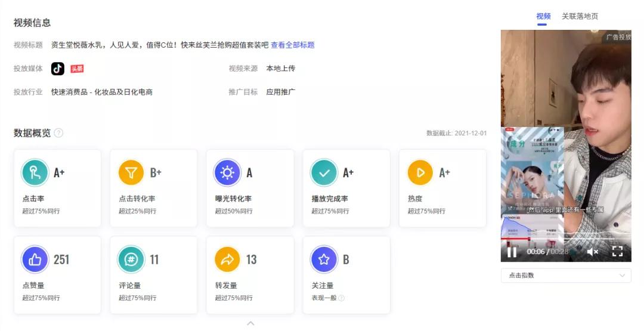Click the video preview thumbnail

[x=566, y=146]
